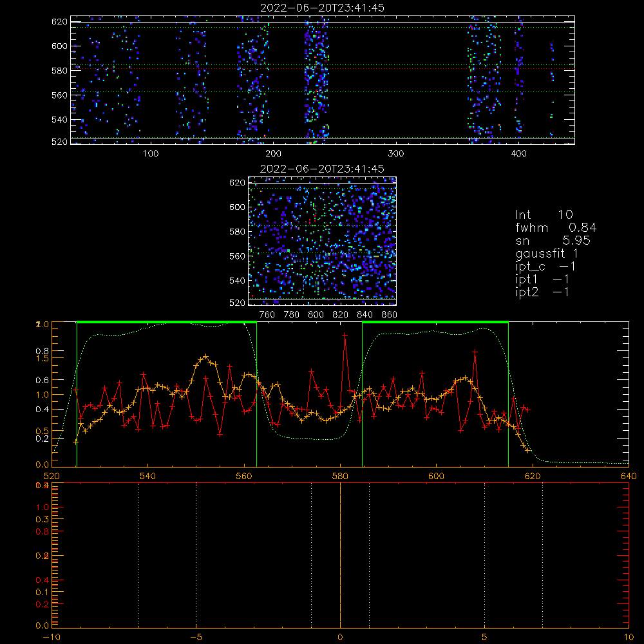Click the "ipt_c -1" parameter line
The width and height of the screenshot is (644, 644).
pyautogui.click(x=545, y=267)
